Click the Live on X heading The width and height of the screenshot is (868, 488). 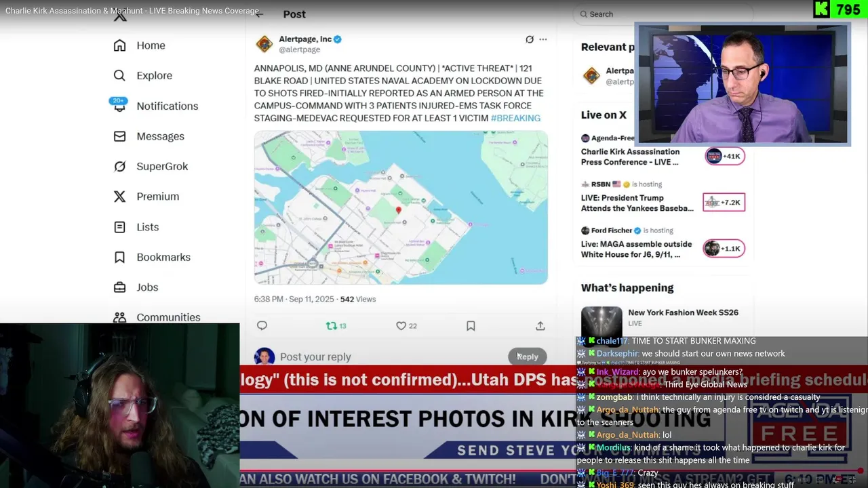pos(604,115)
